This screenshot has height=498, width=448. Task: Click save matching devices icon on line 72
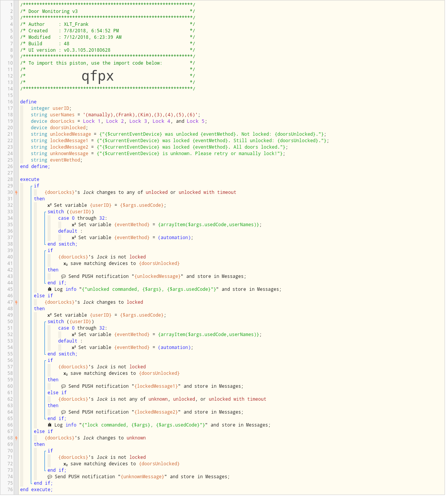66,464
